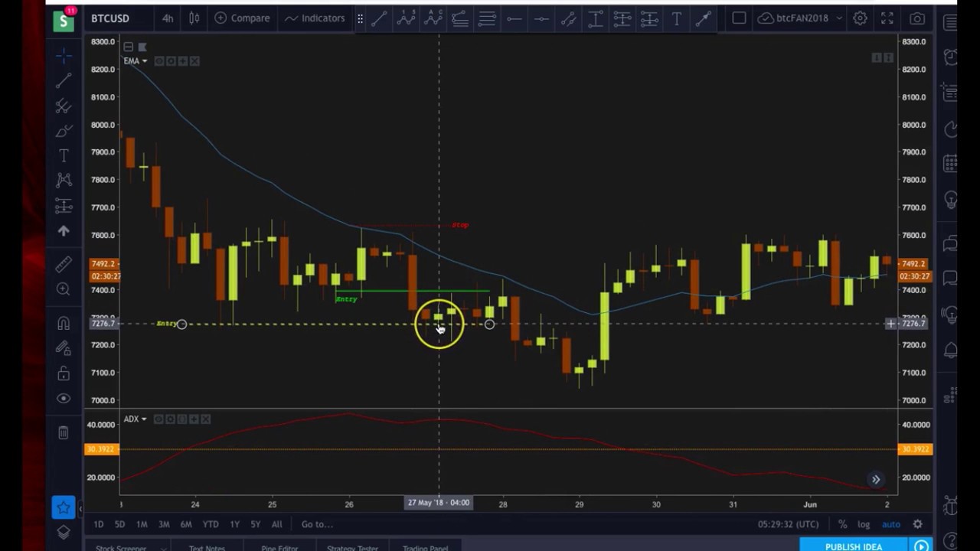
Task: Set the date range to 1D
Action: tap(98, 524)
